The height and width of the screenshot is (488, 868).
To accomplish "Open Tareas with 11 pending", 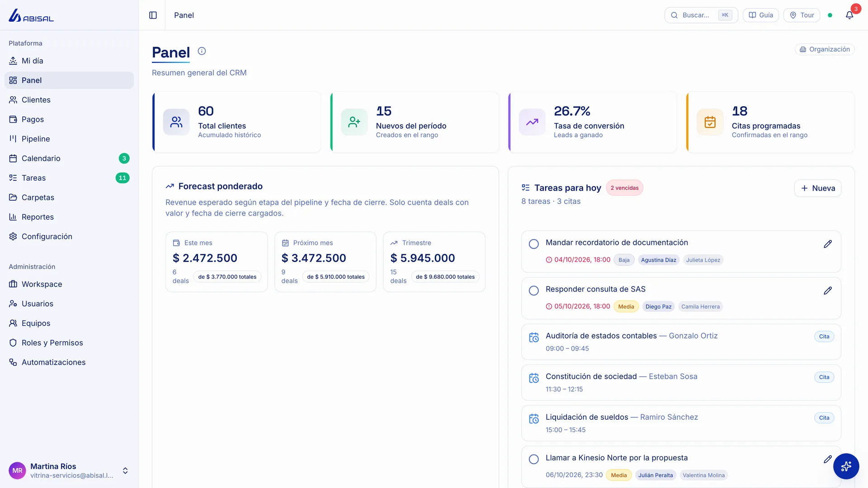I will tap(69, 178).
